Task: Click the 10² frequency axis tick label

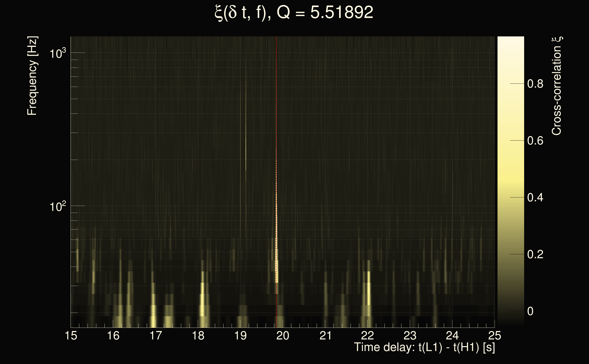Action: [x=58, y=207]
